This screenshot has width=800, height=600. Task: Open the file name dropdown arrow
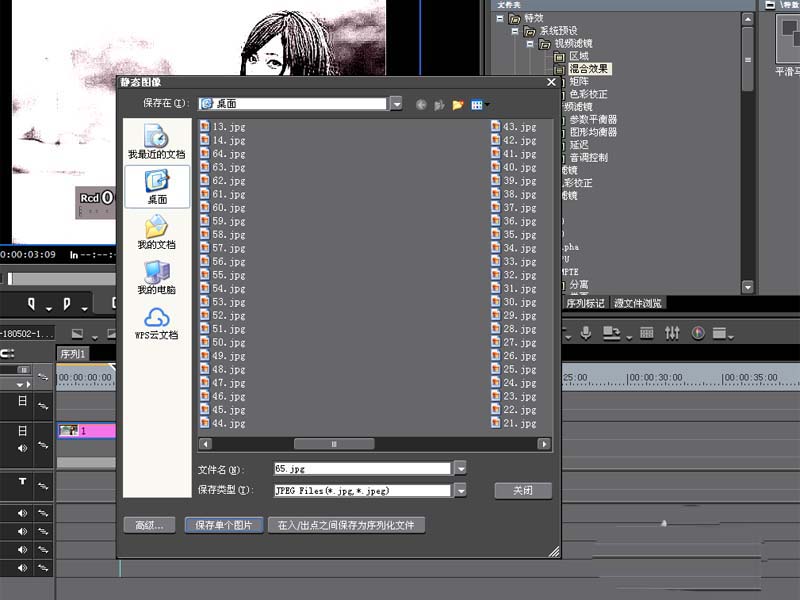(x=460, y=468)
